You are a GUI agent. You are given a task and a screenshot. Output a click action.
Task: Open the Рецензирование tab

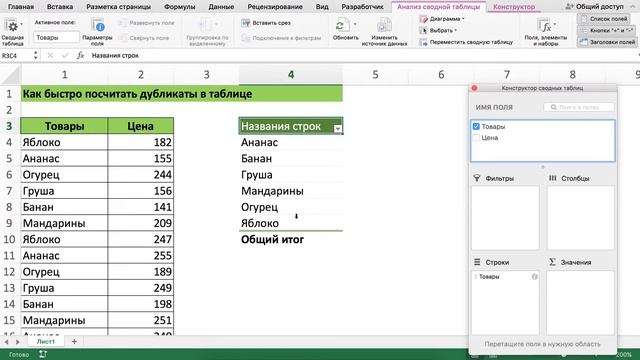(x=275, y=7)
